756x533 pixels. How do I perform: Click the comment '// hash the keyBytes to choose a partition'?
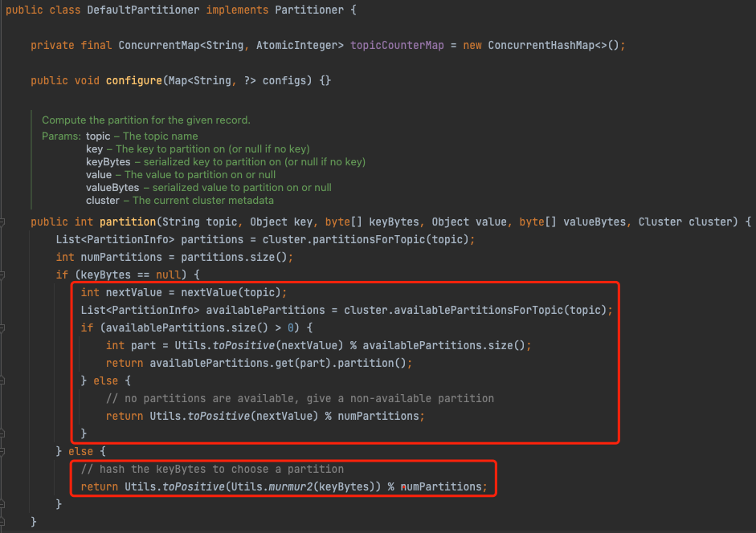click(x=212, y=470)
